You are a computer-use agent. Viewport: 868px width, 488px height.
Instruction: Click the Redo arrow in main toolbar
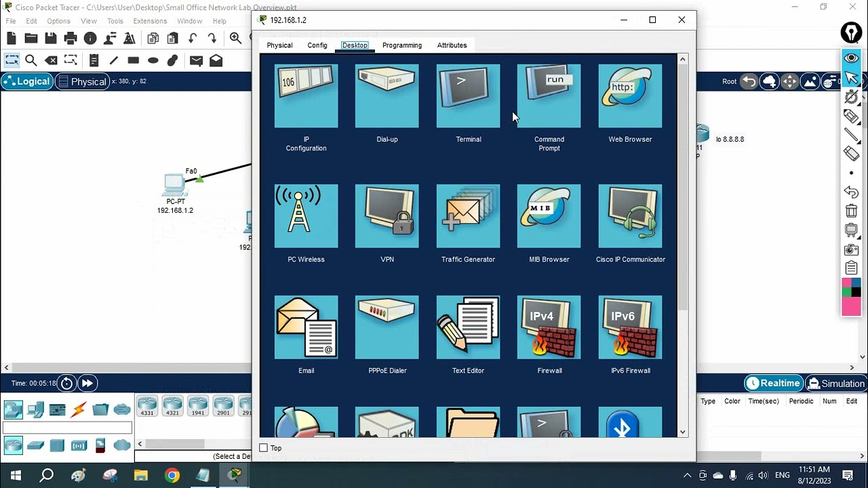coord(212,39)
